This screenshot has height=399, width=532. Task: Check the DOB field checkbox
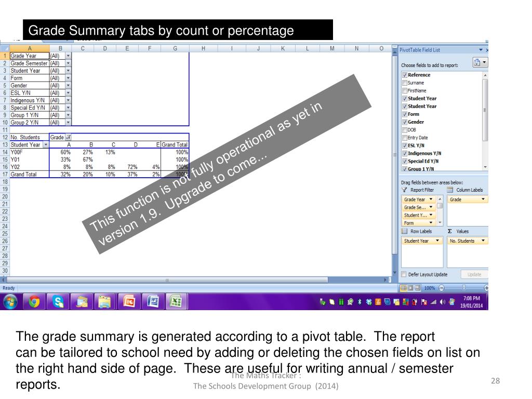pos(404,130)
